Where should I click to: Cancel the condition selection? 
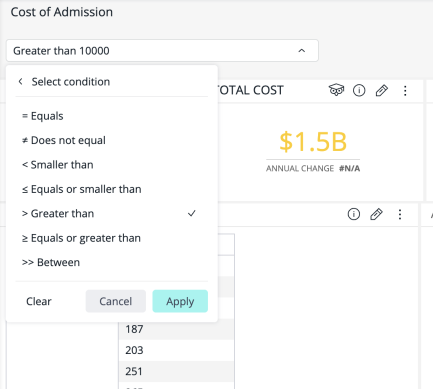point(116,301)
